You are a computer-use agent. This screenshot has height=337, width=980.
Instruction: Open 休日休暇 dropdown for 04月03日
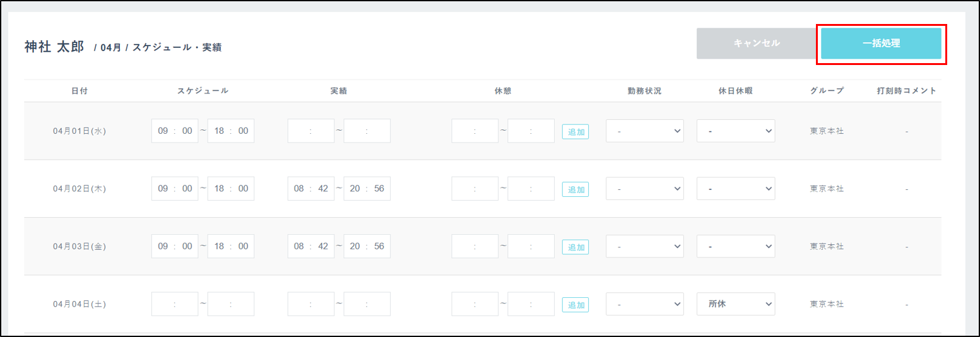(736, 246)
